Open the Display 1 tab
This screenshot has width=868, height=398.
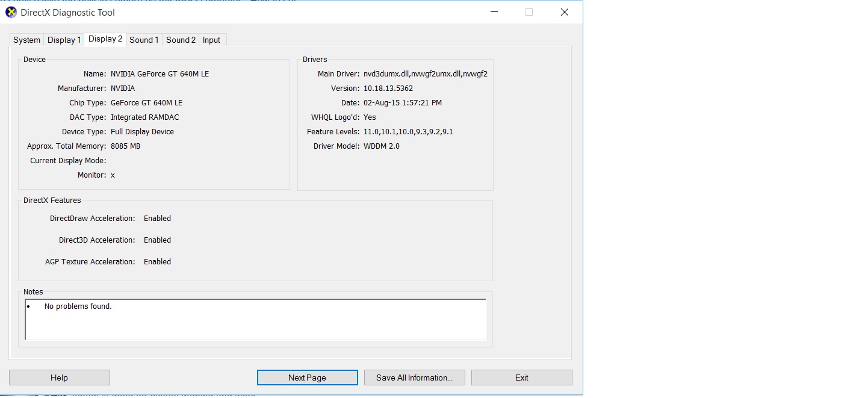pos(64,40)
